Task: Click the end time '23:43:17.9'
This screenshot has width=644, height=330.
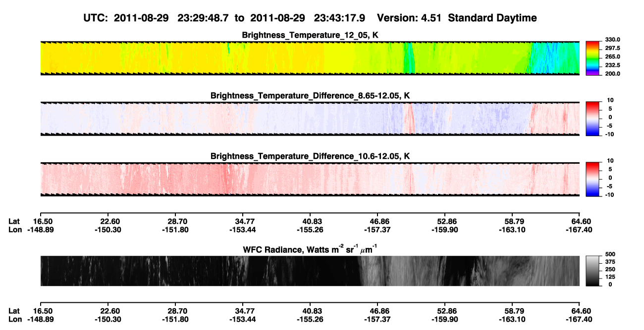Action: (x=339, y=18)
